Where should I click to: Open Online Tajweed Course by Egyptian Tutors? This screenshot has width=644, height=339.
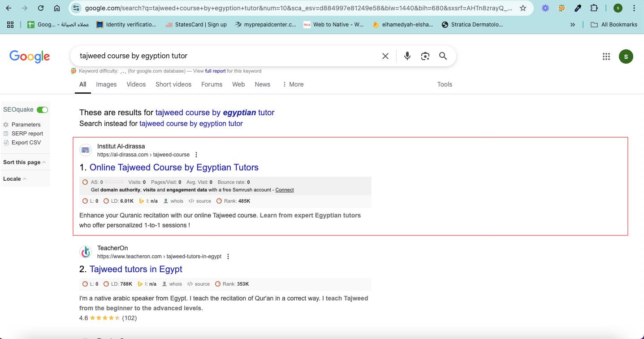[x=174, y=167]
